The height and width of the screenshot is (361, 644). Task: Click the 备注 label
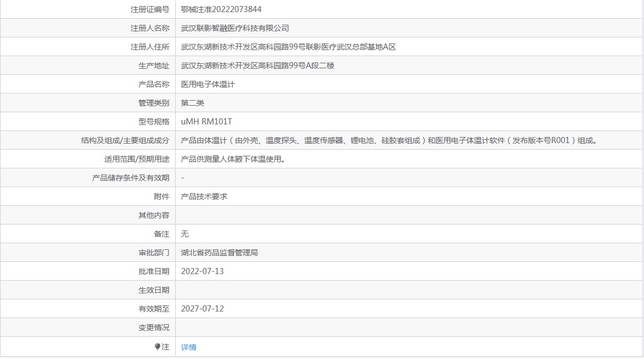tap(161, 234)
